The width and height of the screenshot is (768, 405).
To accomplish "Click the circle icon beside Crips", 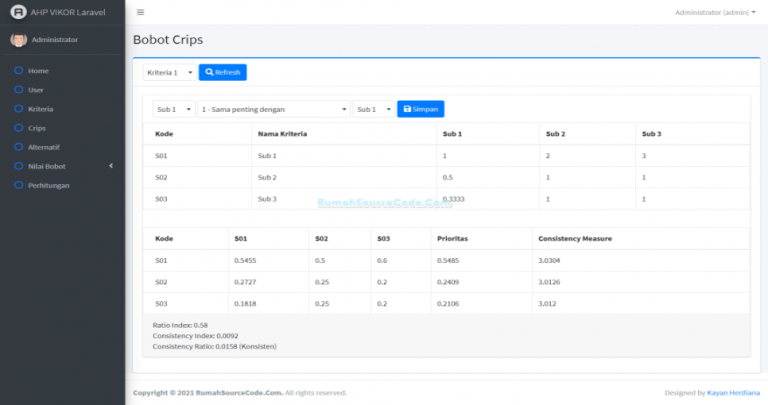I will coord(19,128).
